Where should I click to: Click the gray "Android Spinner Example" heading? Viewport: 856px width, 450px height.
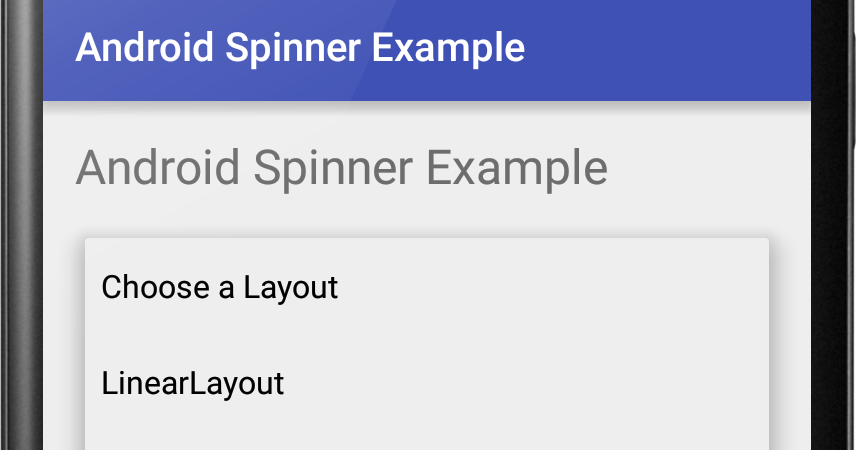342,168
